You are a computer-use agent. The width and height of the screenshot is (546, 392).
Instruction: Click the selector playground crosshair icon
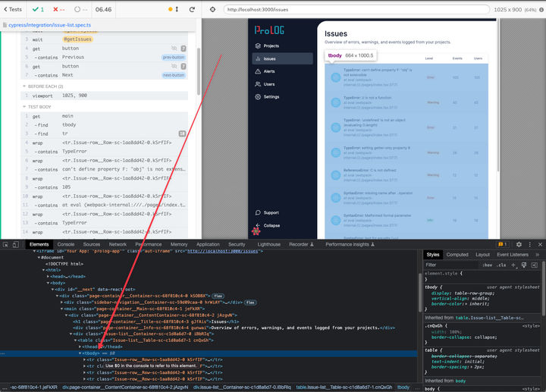(212, 9)
